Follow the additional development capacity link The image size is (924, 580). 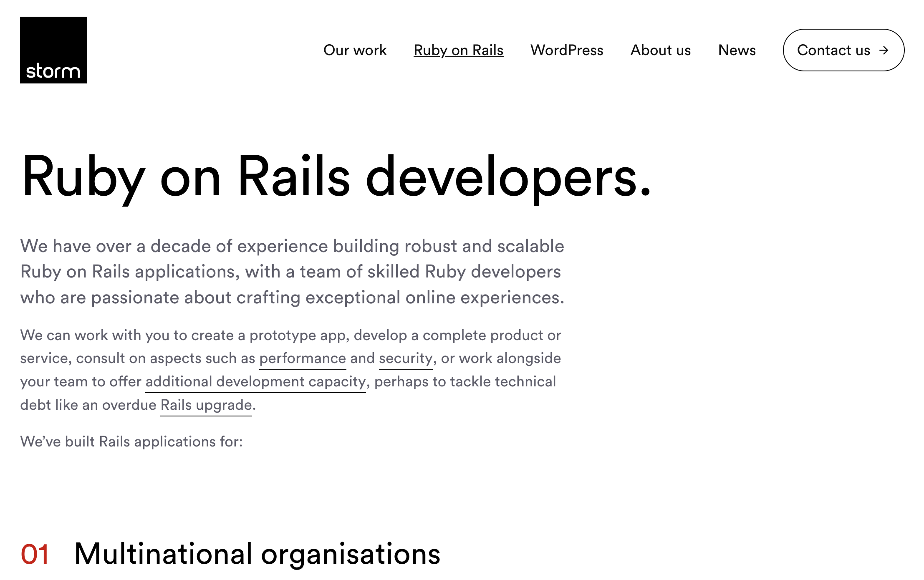pos(255,382)
